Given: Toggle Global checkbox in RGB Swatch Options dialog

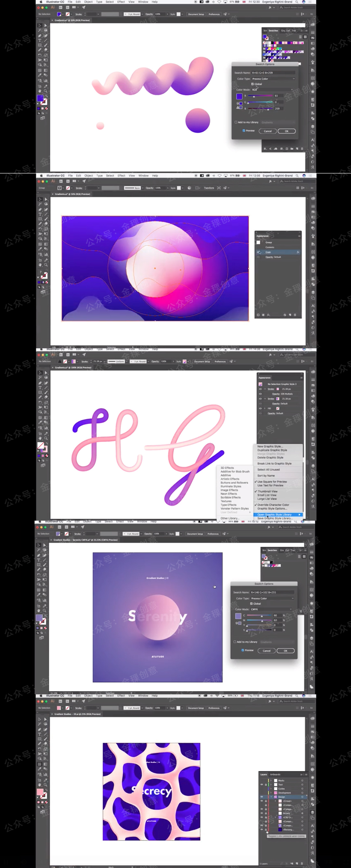Looking at the screenshot, I should pos(252,84).
